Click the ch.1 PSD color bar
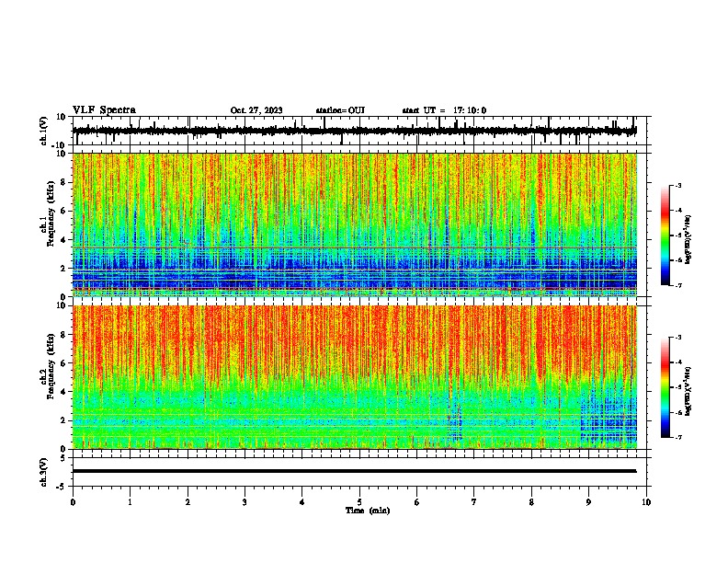Image resolution: width=728 pixels, height=563 pixels. point(665,236)
